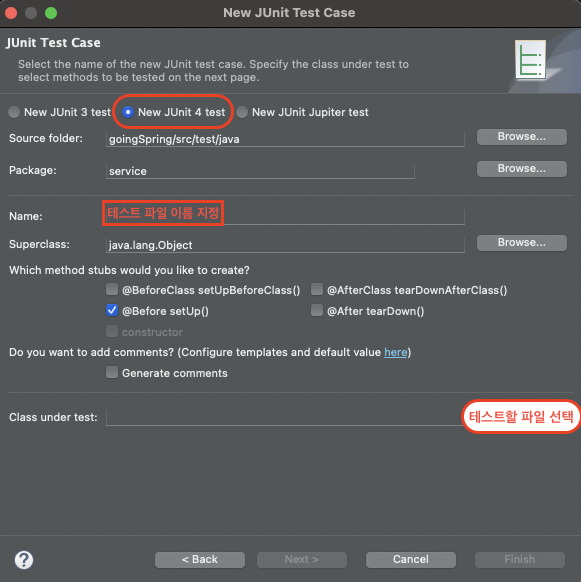
Task: Click the 'Superclass:' label
Action: point(39,245)
